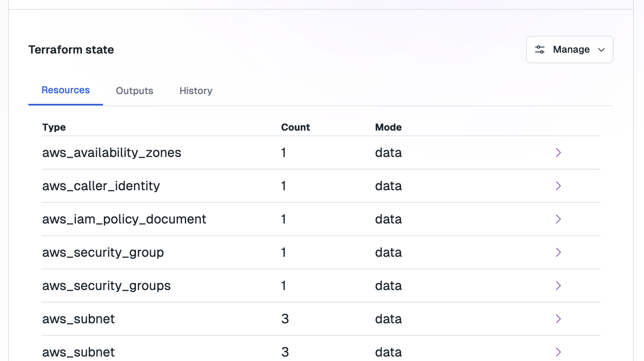Switch to the History tab
This screenshot has width=644, height=361.
(196, 91)
